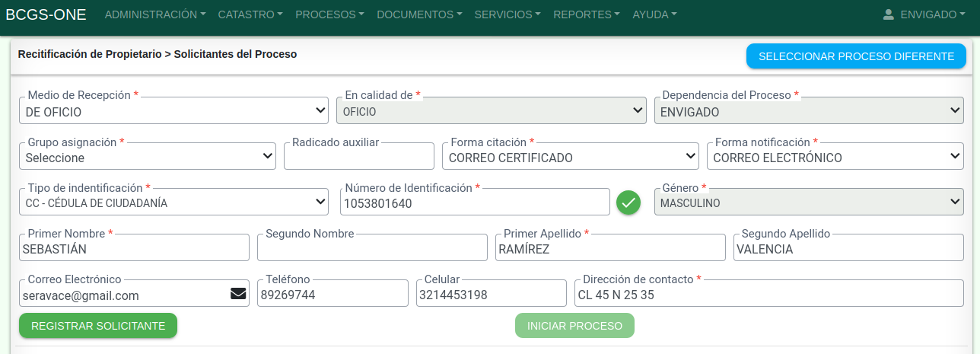Open the REPORTES menu
This screenshot has width=980, height=354.
tap(586, 14)
